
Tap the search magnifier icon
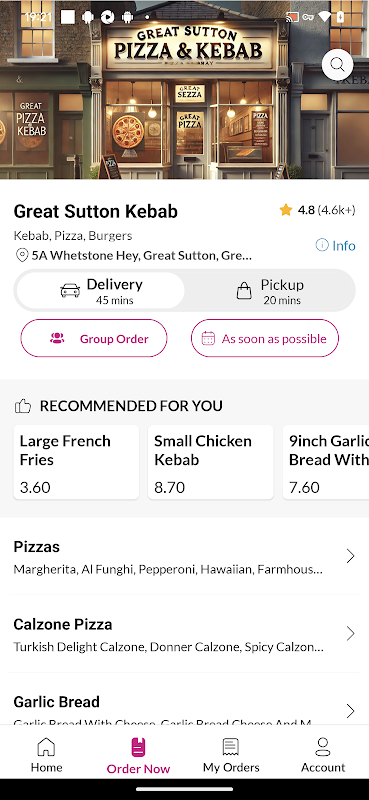(x=337, y=65)
